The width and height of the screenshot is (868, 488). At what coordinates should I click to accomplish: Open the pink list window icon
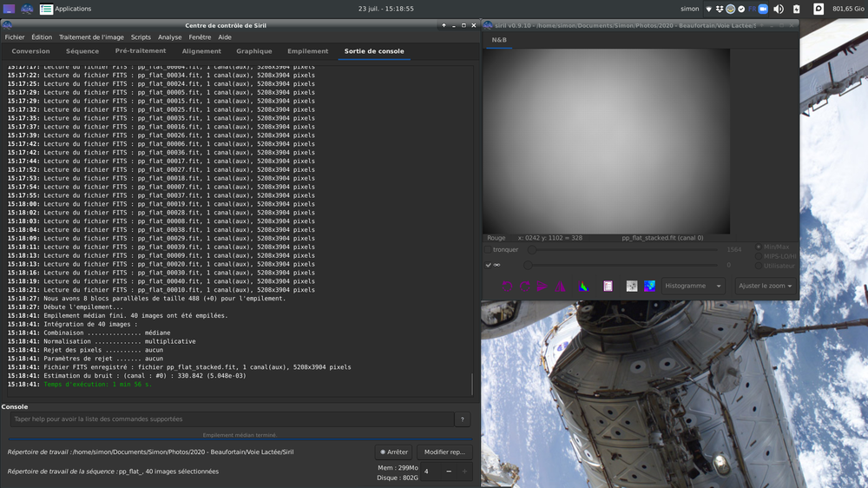[608, 286]
